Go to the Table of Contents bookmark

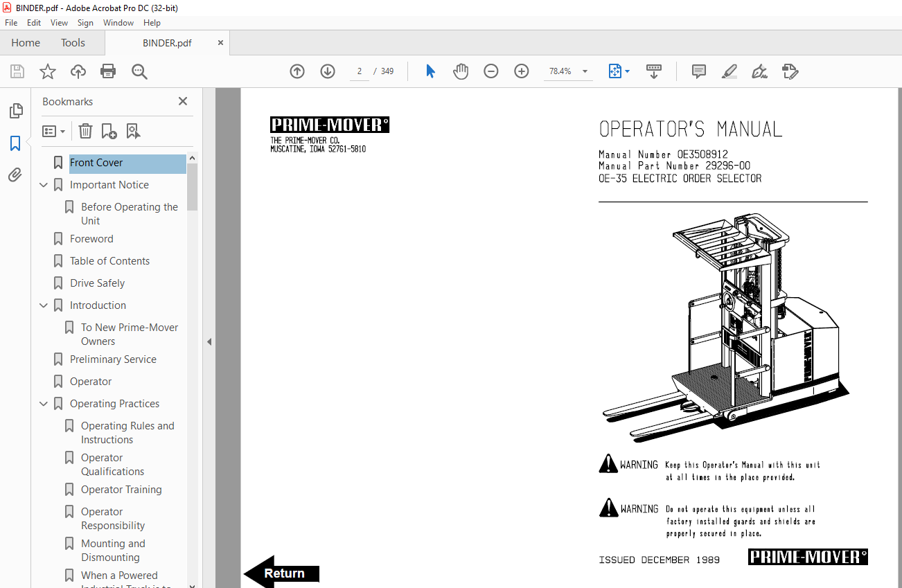[109, 261]
